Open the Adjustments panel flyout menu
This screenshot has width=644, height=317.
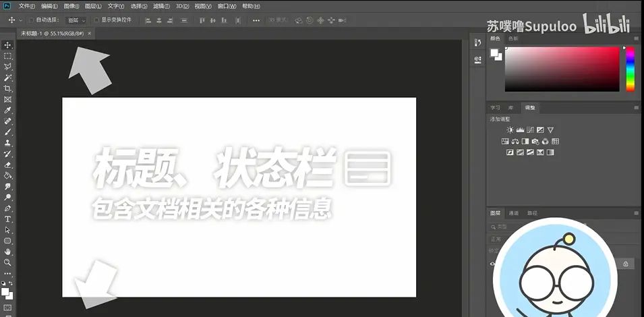636,108
